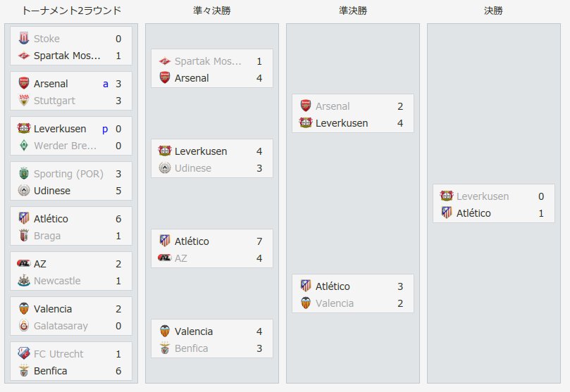The height and width of the screenshot is (392, 570).
Task: Select the 決勝 column header
Action: click(494, 11)
